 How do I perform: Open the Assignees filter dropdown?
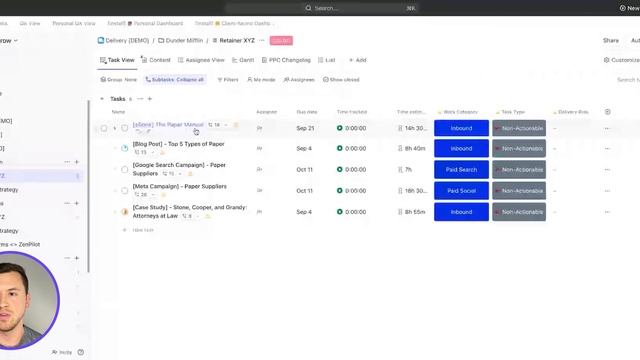[299, 80]
